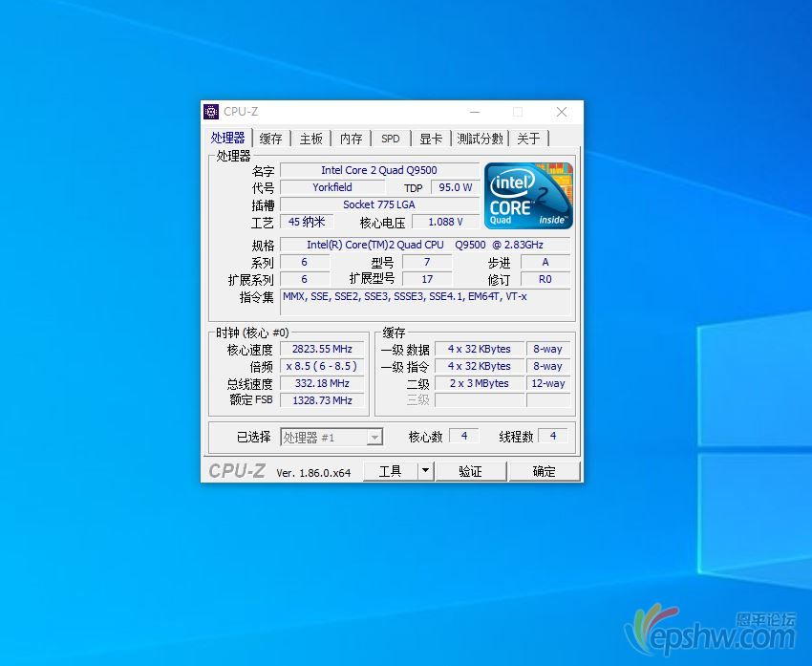The image size is (812, 666).
Task: Click the 2823.55 MHz core speed value
Action: click(x=322, y=349)
